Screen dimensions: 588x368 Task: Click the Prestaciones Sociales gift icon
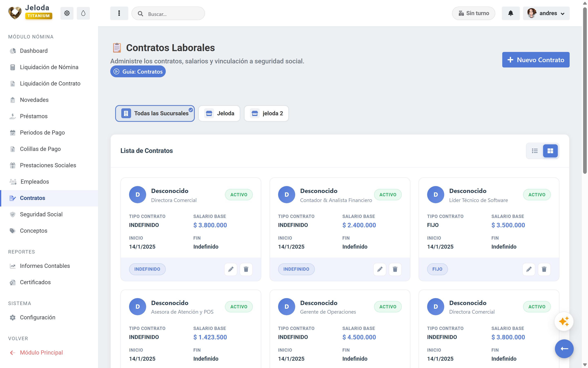pyautogui.click(x=13, y=165)
